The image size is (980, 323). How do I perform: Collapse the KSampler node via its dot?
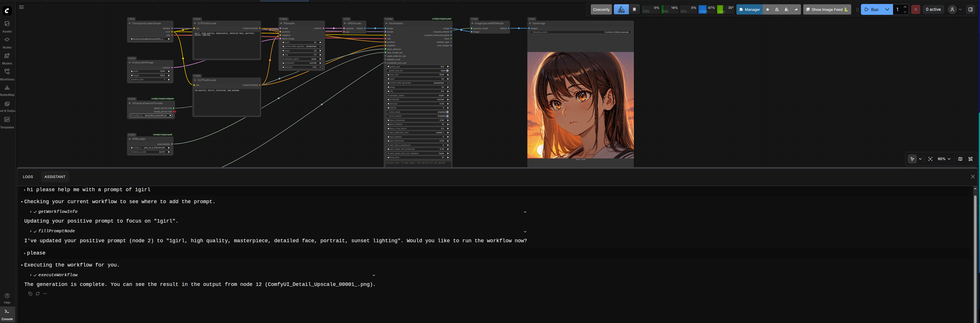(x=281, y=23)
